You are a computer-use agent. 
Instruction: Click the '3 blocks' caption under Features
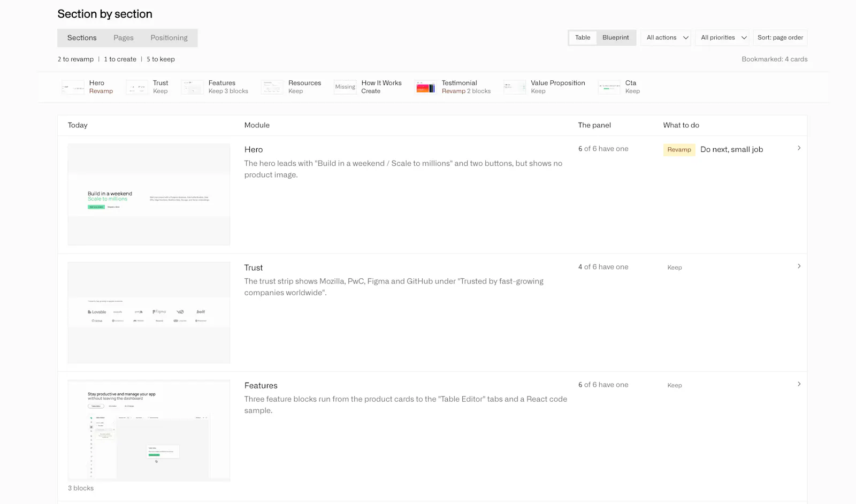(81, 488)
